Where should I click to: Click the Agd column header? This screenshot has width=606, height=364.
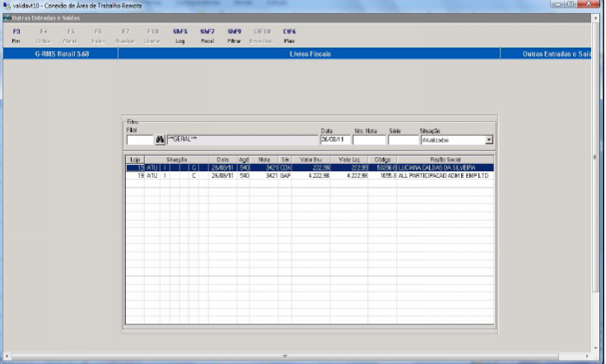coord(244,160)
